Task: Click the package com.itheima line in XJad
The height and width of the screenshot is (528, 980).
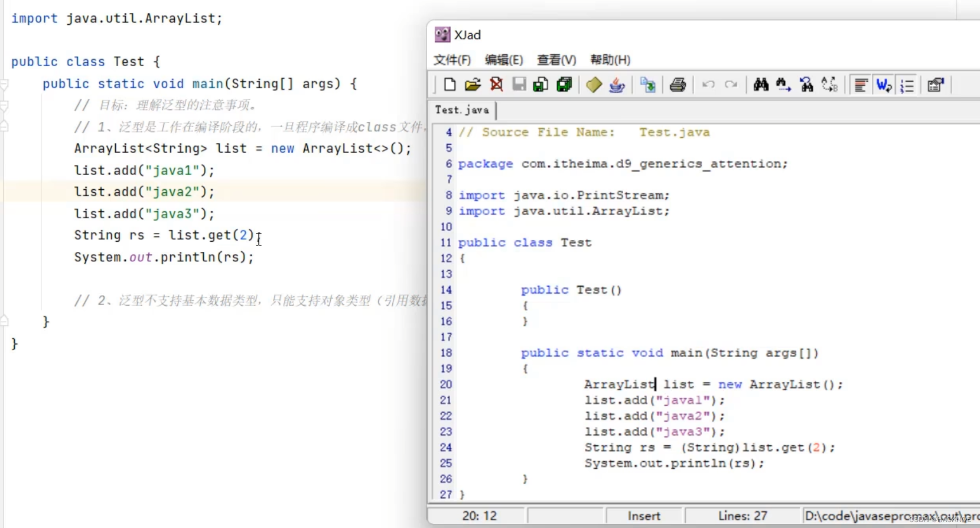Action: tap(623, 164)
